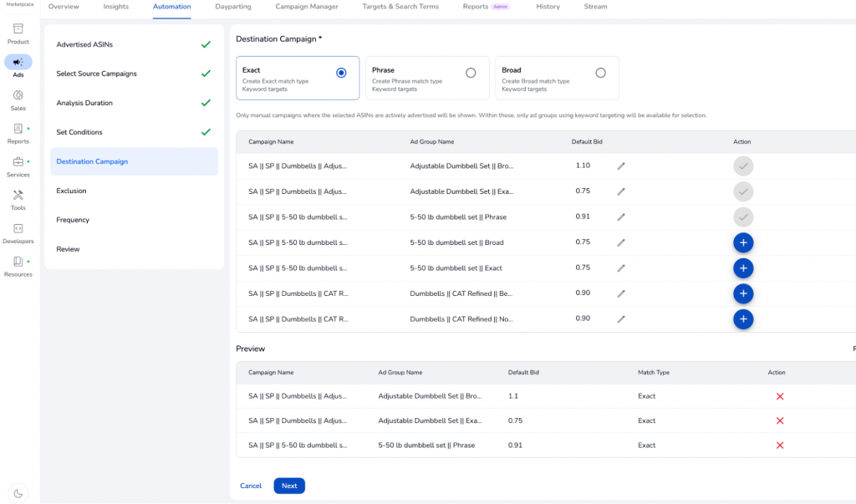Toggle dark mode moon icon
The height and width of the screenshot is (504, 856).
tap(18, 494)
